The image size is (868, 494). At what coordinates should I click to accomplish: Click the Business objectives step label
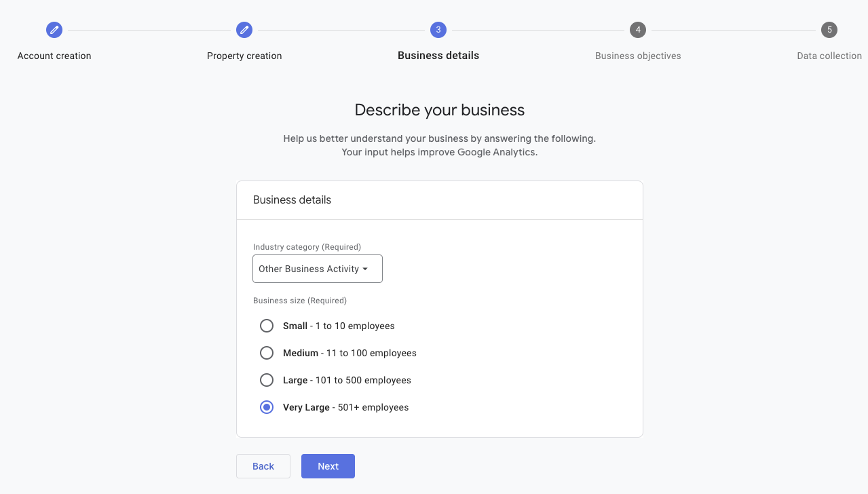point(638,56)
